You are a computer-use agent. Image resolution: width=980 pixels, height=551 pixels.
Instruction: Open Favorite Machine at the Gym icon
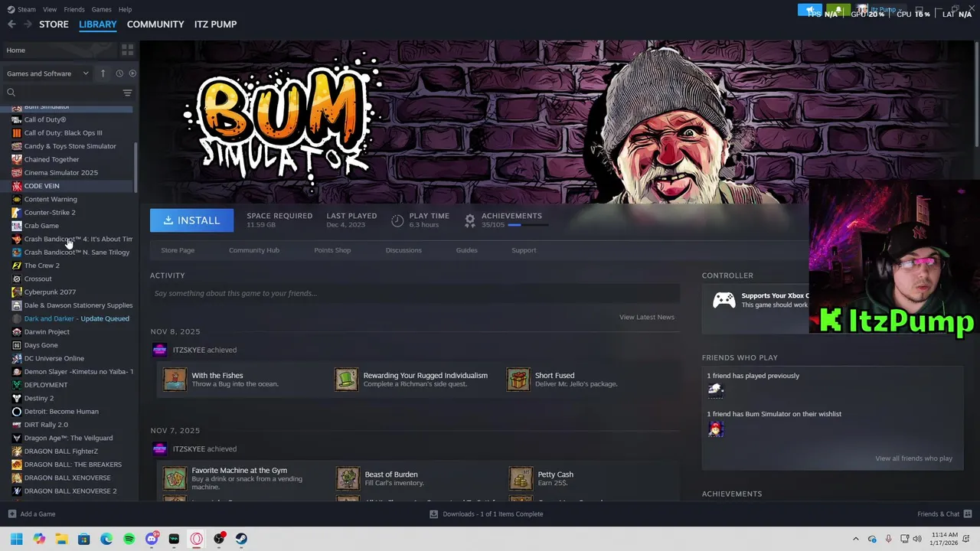(175, 478)
